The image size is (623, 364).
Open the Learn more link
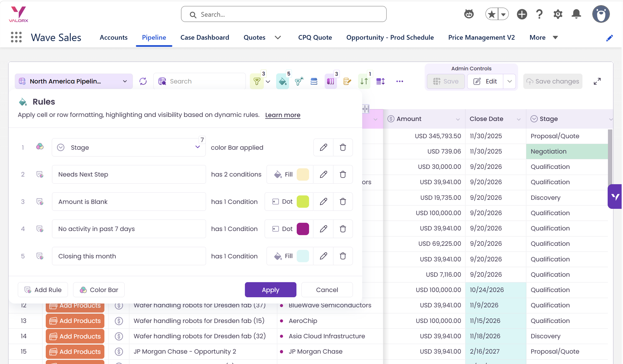pyautogui.click(x=283, y=115)
